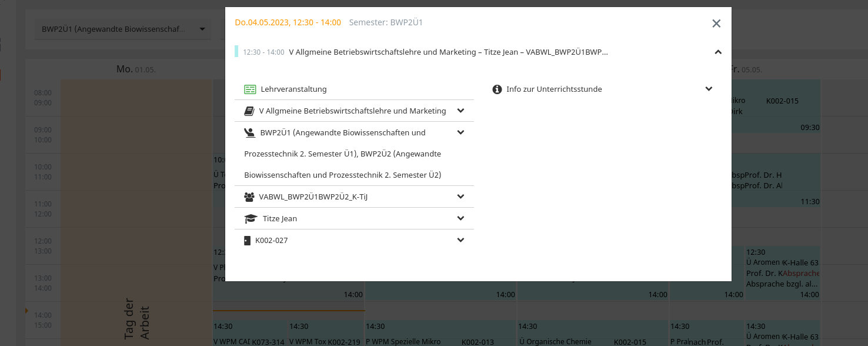
Task: Click the info icon for Unterrichtsstunde
Action: (x=497, y=89)
